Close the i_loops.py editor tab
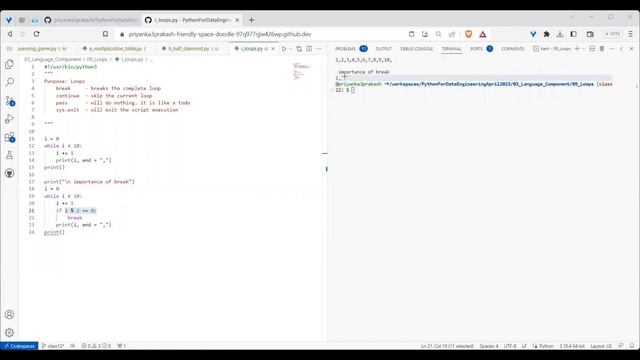 coord(273,49)
